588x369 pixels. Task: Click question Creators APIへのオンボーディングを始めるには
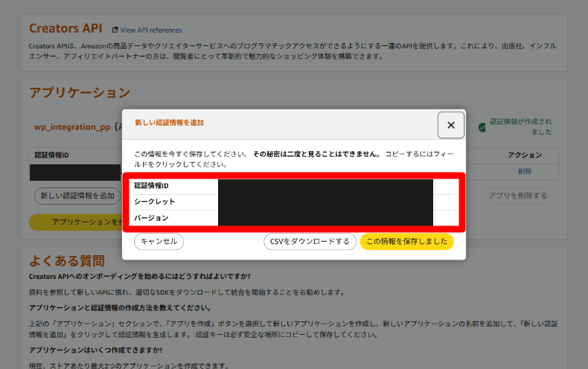coord(139,276)
